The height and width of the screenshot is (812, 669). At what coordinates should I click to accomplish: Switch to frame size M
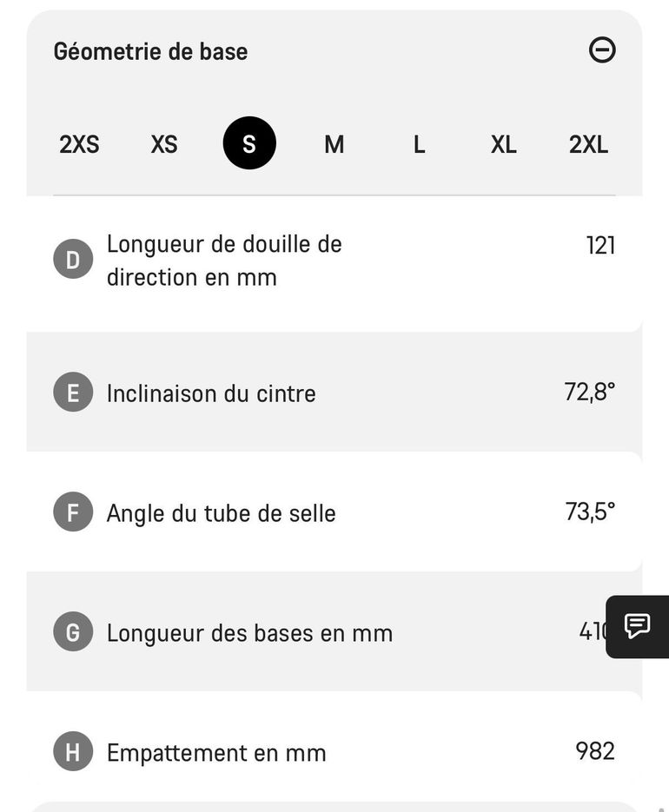334,144
